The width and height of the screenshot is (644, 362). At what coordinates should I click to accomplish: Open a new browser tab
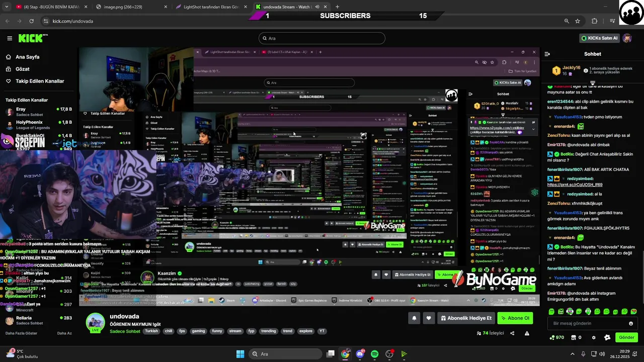pyautogui.click(x=337, y=7)
